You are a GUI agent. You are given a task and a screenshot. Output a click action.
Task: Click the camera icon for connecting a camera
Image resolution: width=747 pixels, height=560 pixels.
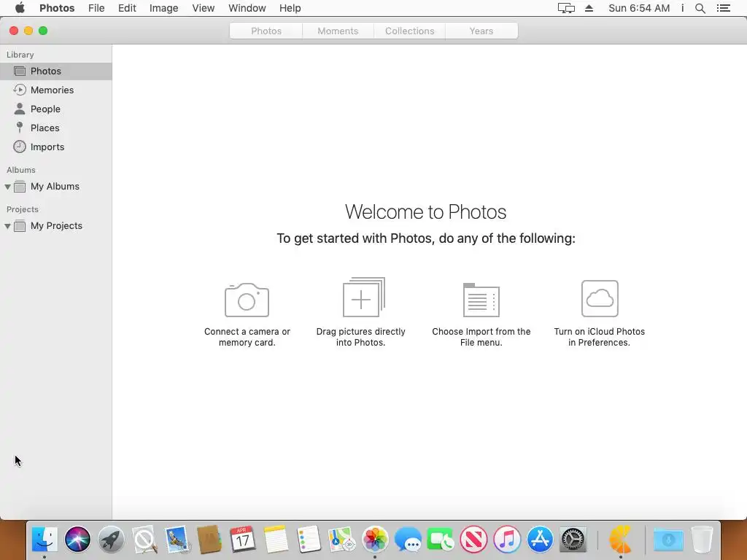[247, 300]
